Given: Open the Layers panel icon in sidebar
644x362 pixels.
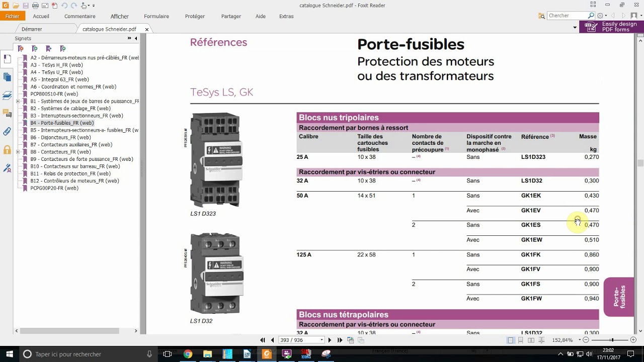Looking at the screenshot, I should pos(7,95).
